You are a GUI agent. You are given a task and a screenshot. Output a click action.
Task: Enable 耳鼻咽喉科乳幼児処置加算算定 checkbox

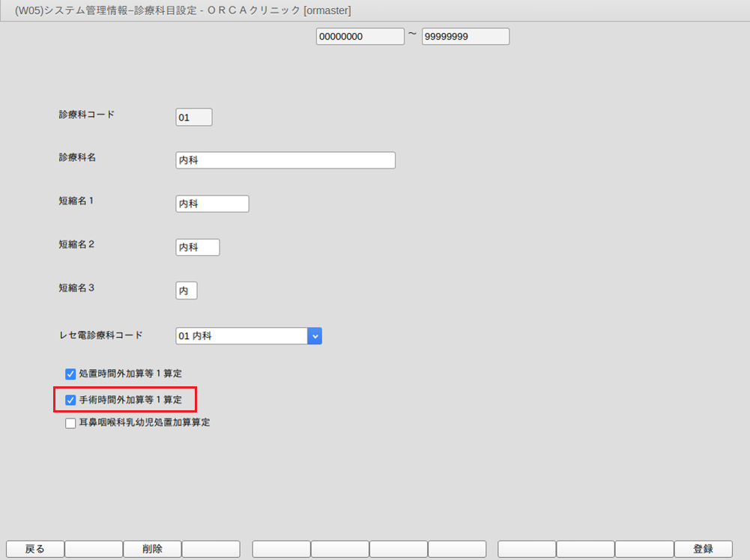click(70, 423)
